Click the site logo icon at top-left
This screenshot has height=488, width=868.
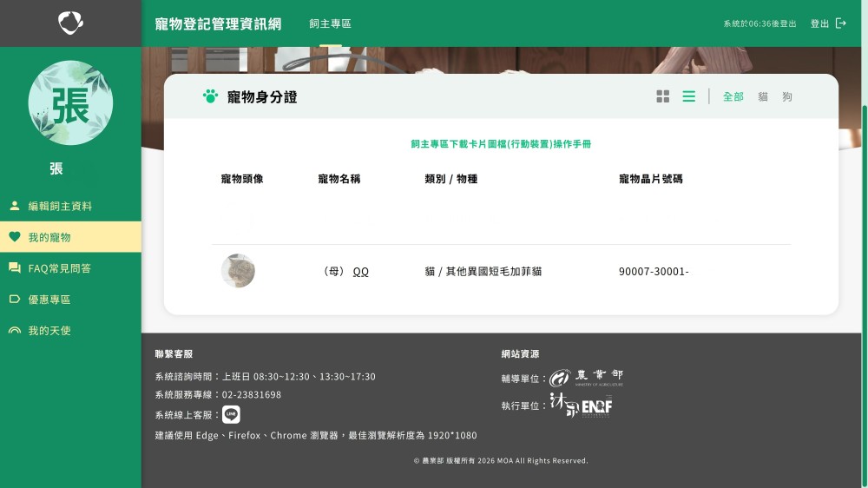click(71, 23)
